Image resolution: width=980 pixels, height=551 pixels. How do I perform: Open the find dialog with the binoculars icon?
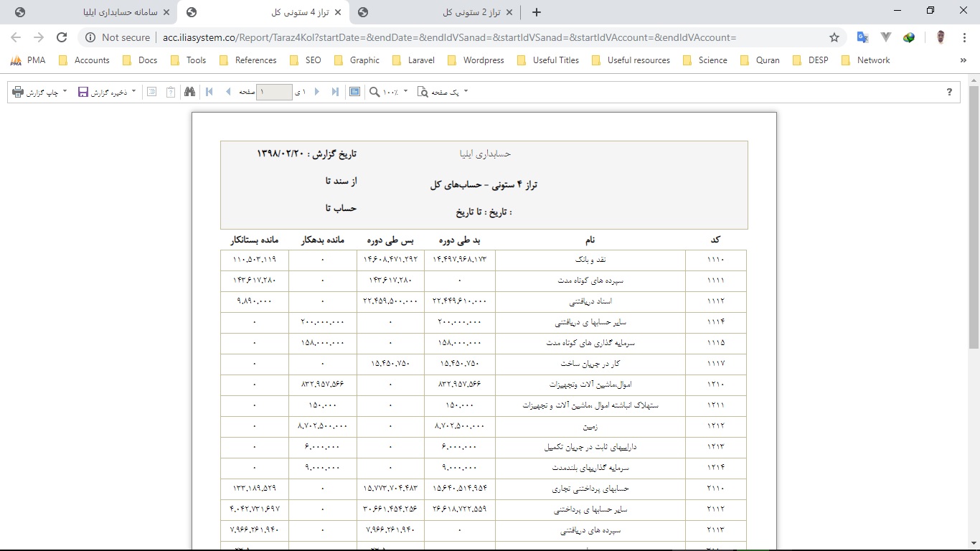point(189,92)
